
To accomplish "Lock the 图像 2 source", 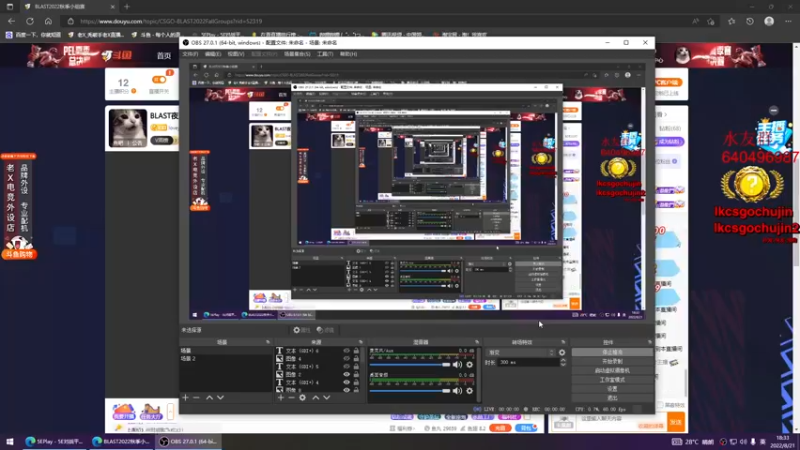I will pos(356,374).
